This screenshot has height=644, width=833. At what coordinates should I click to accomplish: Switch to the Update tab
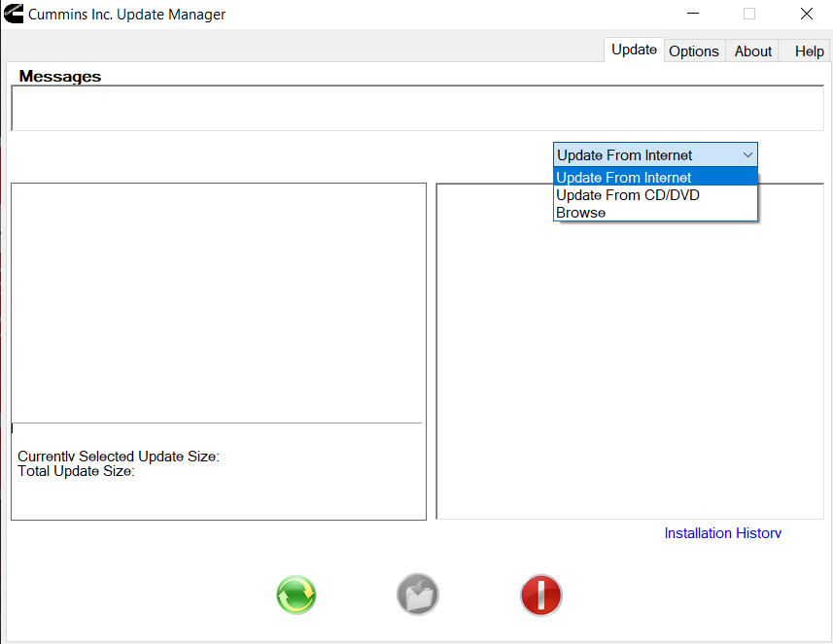pos(634,50)
